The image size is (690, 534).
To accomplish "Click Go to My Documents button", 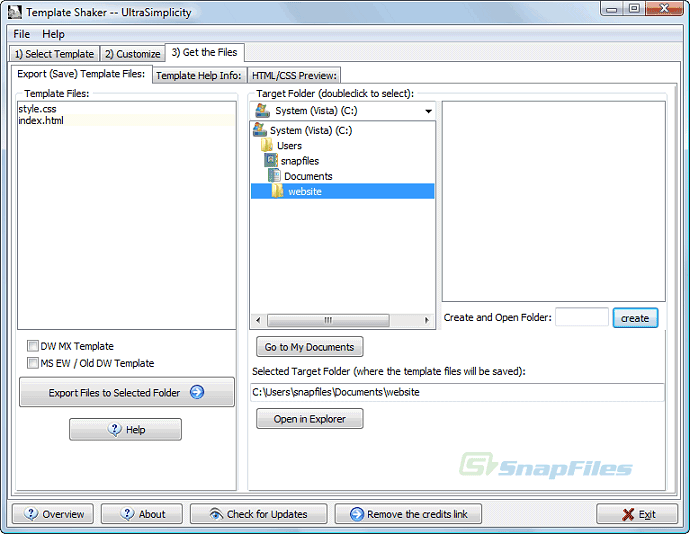I will [309, 347].
